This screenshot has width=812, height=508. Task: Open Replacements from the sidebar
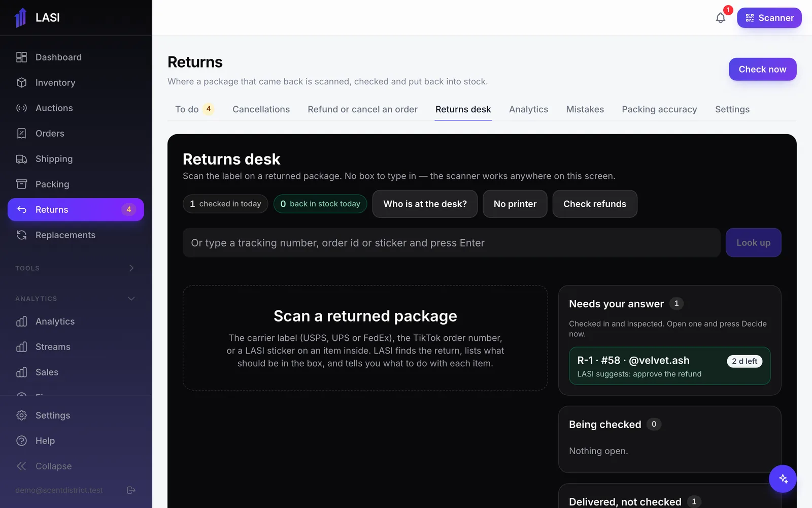click(x=76, y=235)
